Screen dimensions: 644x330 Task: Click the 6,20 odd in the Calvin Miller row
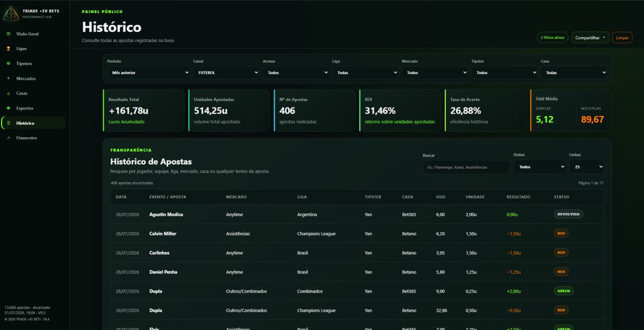tap(440, 234)
